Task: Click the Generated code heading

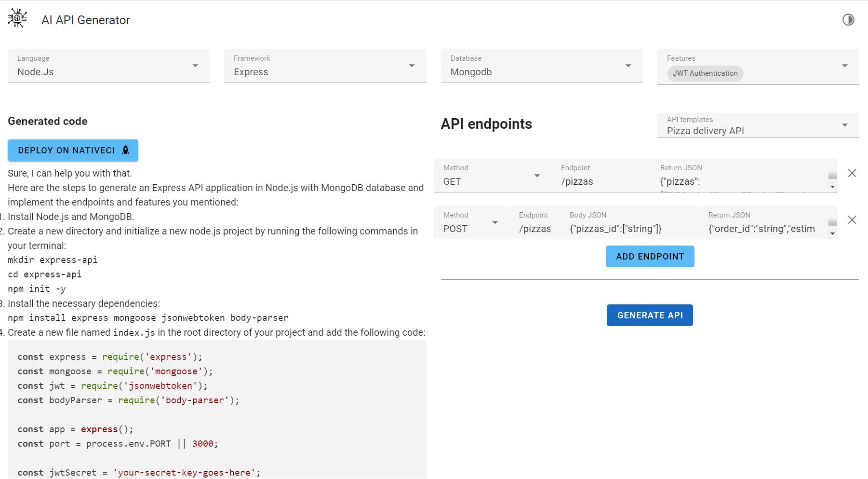Action: click(x=48, y=121)
